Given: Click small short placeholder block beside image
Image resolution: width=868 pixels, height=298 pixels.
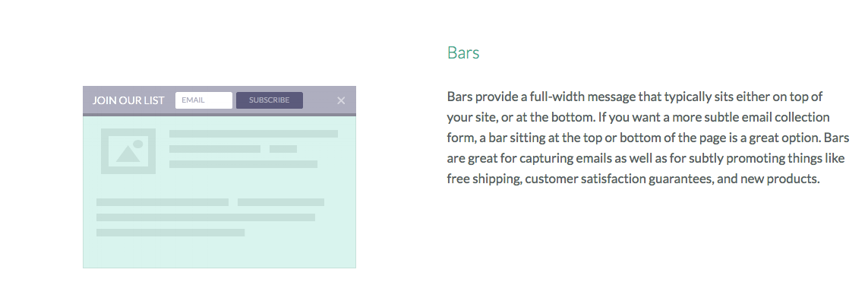Looking at the screenshot, I should point(282,149).
